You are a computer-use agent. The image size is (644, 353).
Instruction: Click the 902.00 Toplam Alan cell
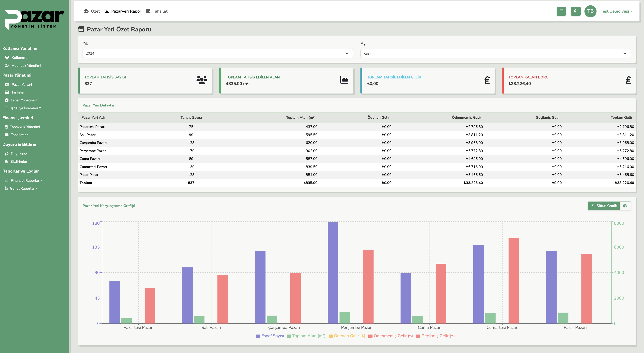point(311,151)
